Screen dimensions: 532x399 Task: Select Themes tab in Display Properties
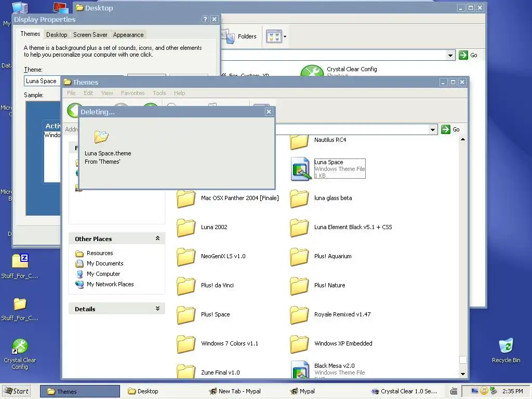point(30,34)
